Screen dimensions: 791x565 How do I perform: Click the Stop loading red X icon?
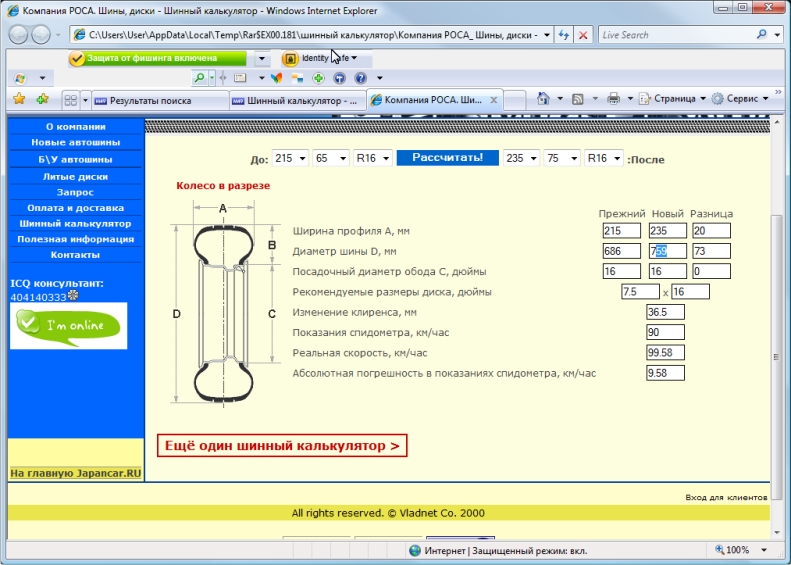(584, 34)
